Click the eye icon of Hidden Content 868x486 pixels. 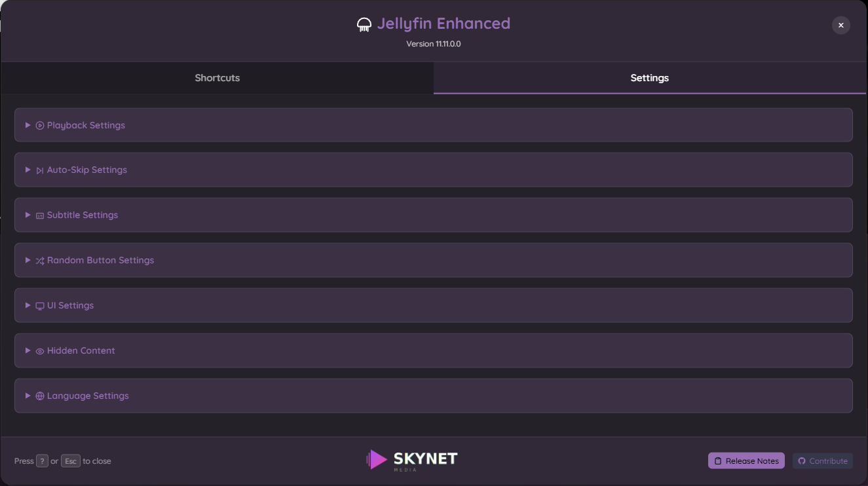point(40,351)
